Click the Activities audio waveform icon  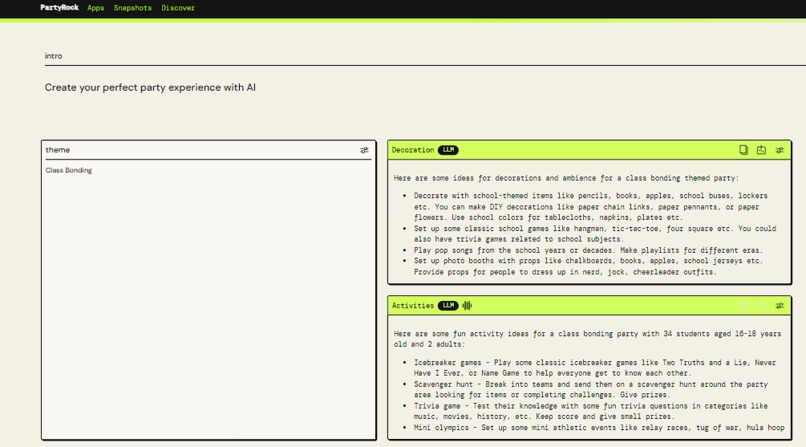click(x=467, y=305)
